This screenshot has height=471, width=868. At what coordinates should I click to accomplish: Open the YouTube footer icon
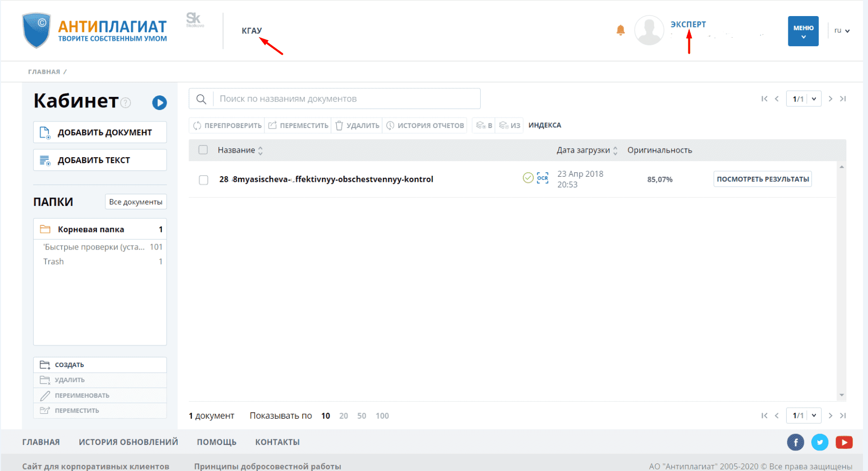coord(844,442)
